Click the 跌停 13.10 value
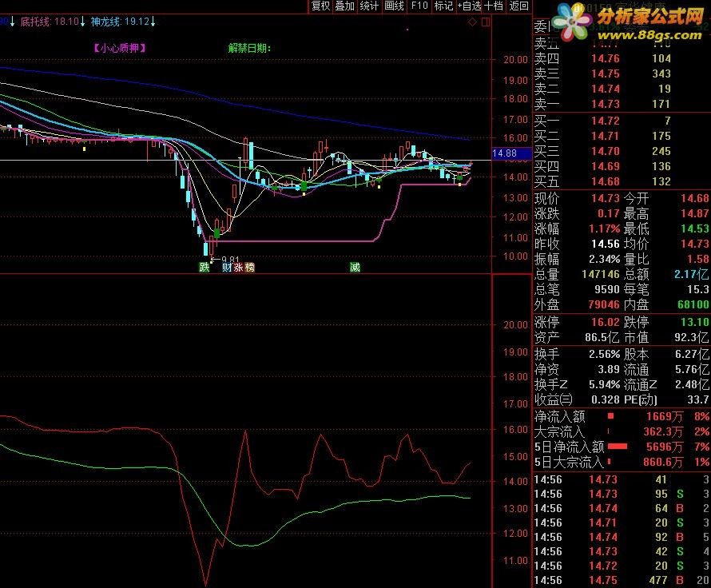 click(695, 322)
